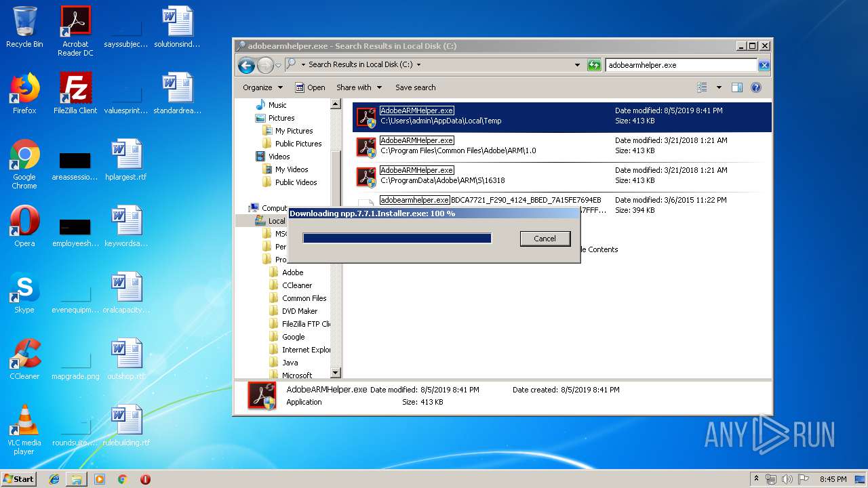Screen dimensions: 868x488
Task: Select the rulebuilding.rtf desktop file
Action: point(126,426)
